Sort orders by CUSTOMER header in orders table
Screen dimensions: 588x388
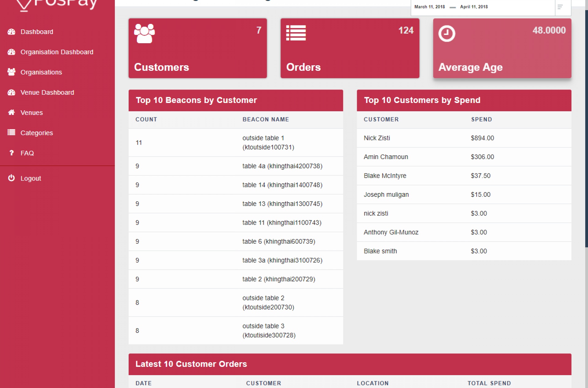(x=263, y=383)
